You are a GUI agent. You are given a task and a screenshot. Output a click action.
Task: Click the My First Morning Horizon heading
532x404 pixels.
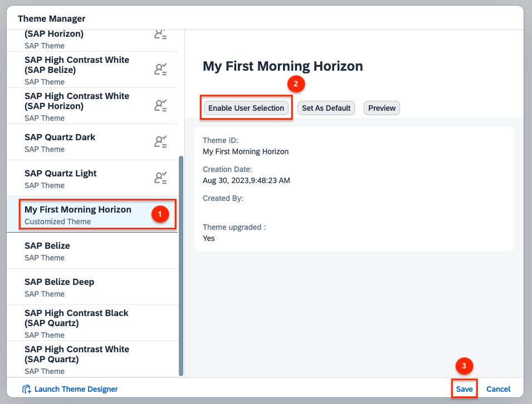coord(282,66)
